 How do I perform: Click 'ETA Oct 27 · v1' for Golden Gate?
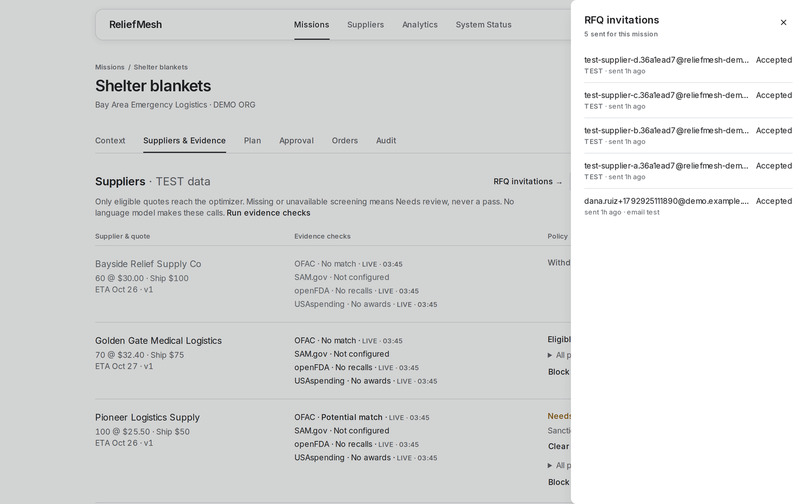(x=124, y=366)
